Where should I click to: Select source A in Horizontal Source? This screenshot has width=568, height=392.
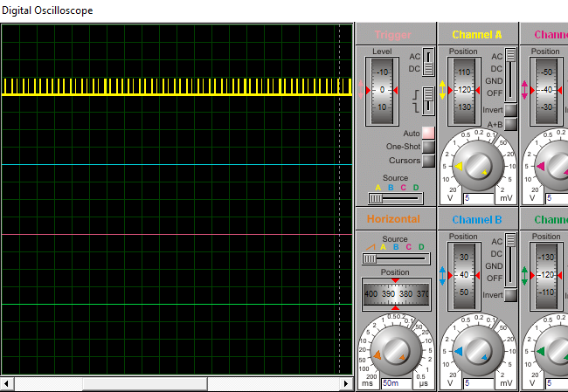point(384,247)
